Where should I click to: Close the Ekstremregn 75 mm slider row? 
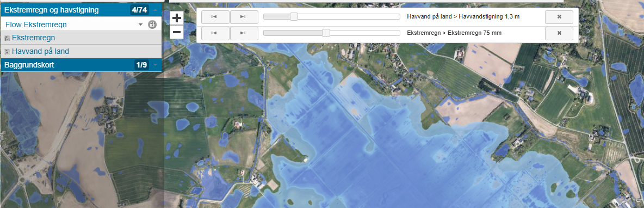(559, 33)
